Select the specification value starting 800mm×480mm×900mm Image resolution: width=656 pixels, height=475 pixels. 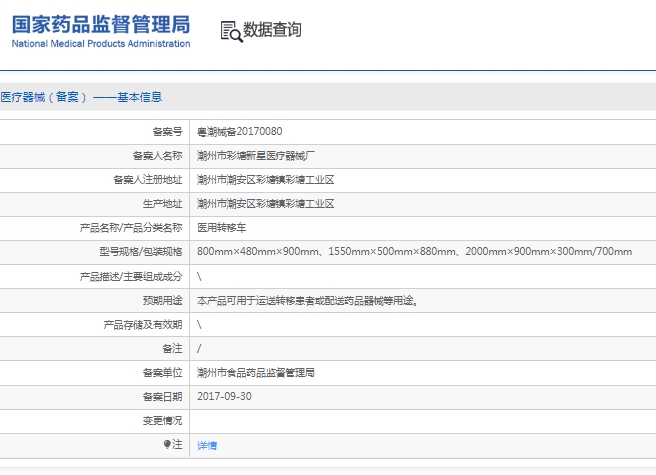click(414, 252)
